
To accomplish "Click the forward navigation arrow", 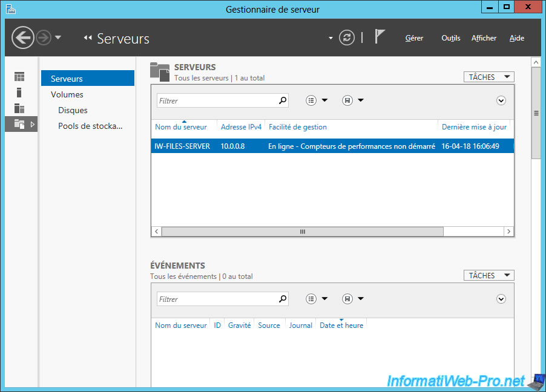I will point(44,38).
